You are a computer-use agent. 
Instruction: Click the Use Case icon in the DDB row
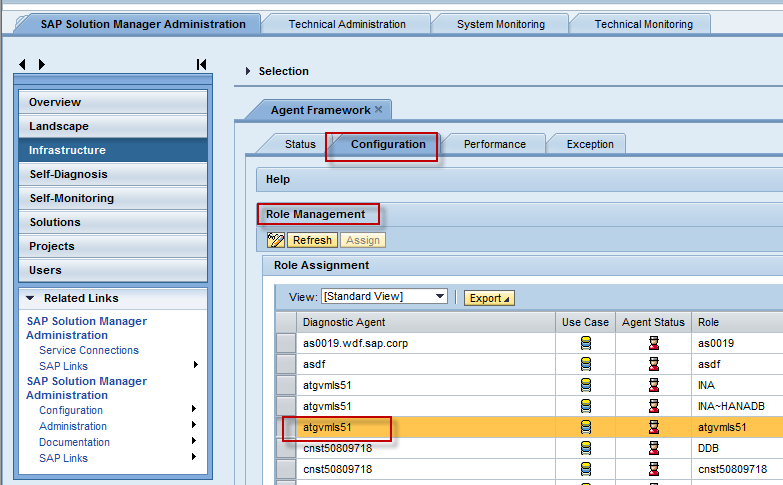(586, 448)
